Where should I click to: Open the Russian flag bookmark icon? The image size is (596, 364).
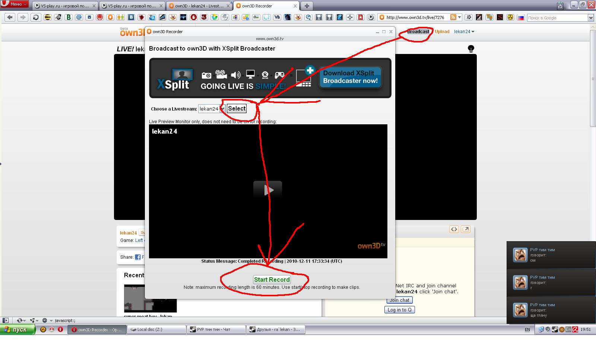pyautogui.click(x=521, y=17)
